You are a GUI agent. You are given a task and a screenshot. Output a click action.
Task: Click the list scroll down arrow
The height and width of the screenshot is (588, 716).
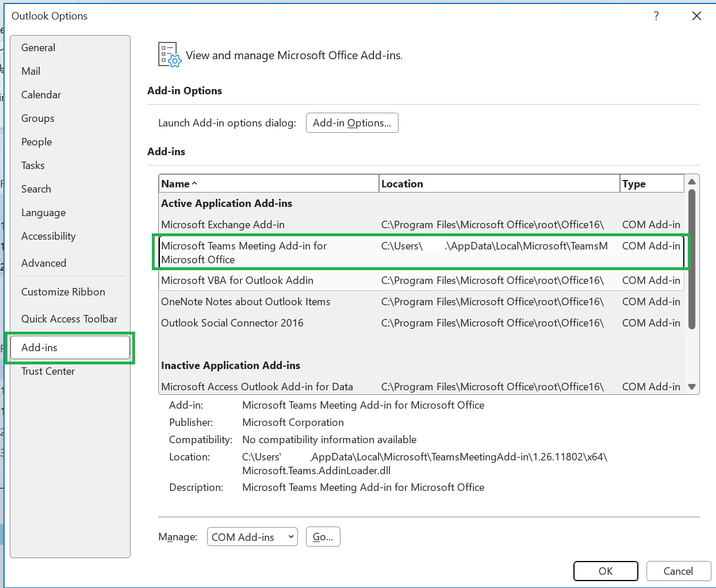[x=692, y=387]
